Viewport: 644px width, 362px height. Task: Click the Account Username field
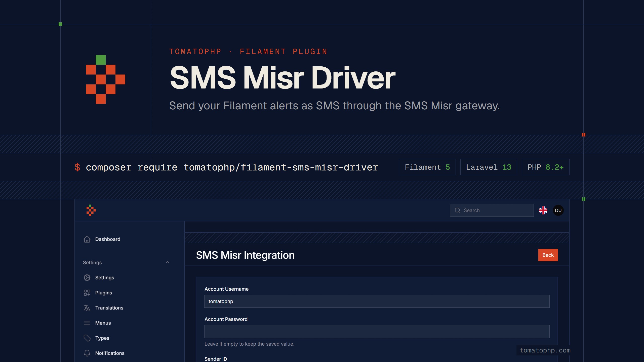click(377, 301)
